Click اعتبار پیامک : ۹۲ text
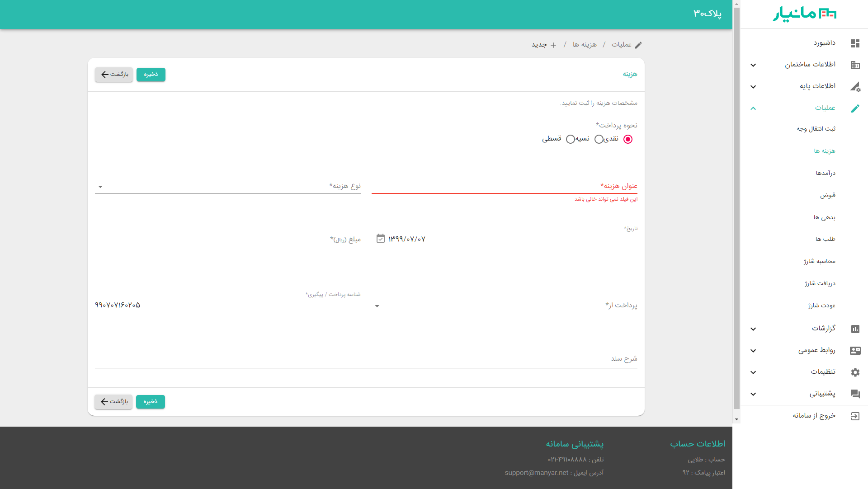868x489 pixels. coord(704,473)
